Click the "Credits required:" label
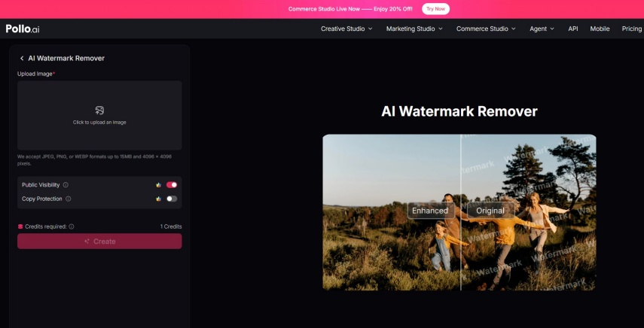Viewport: 644px width, 328px height. (46, 226)
